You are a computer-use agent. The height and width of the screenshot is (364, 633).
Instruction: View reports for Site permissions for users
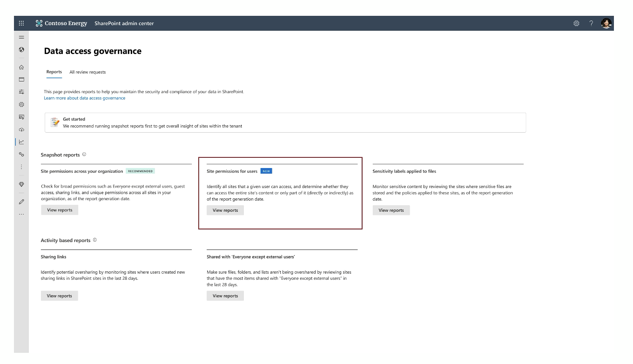pyautogui.click(x=225, y=210)
